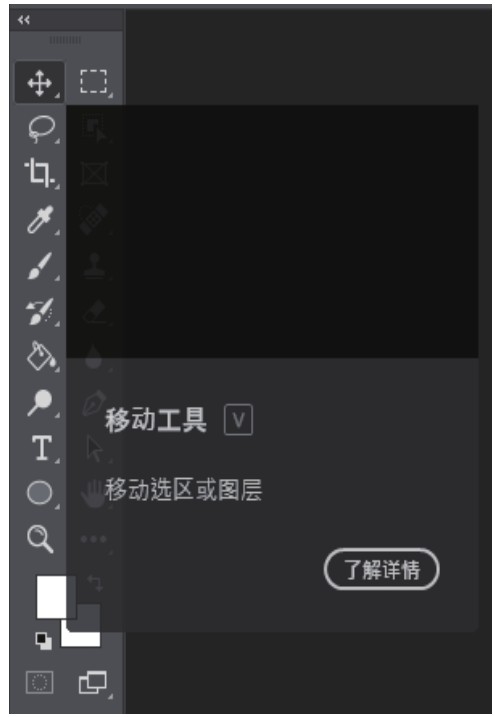Pick the Eyedropper tool

(40, 220)
